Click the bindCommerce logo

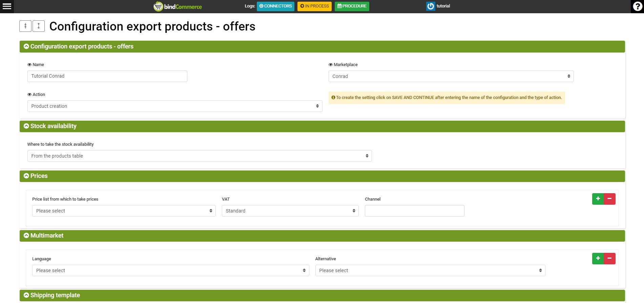click(178, 6)
